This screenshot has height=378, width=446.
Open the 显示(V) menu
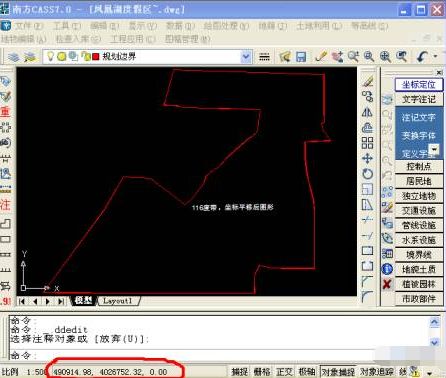[143, 26]
